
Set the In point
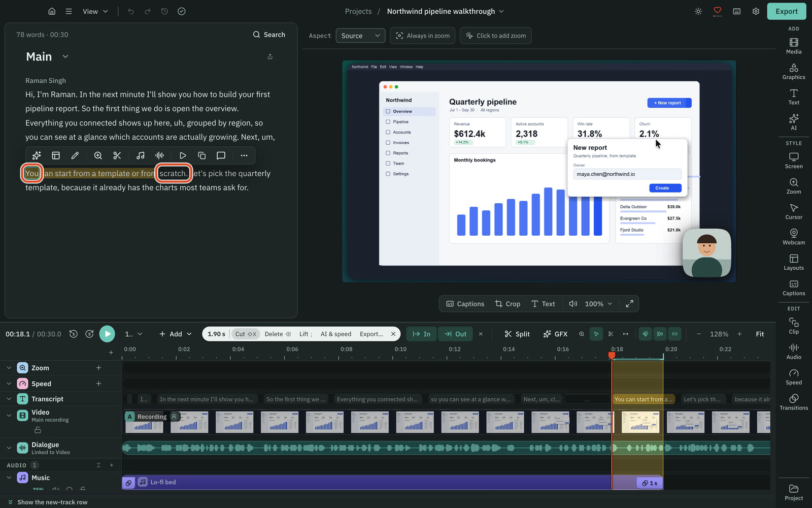coord(421,334)
